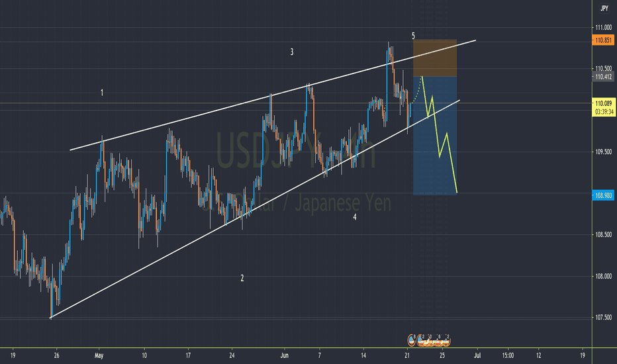Click the 26 date label on time axis
This screenshot has height=364, width=617.
pyautogui.click(x=57, y=356)
